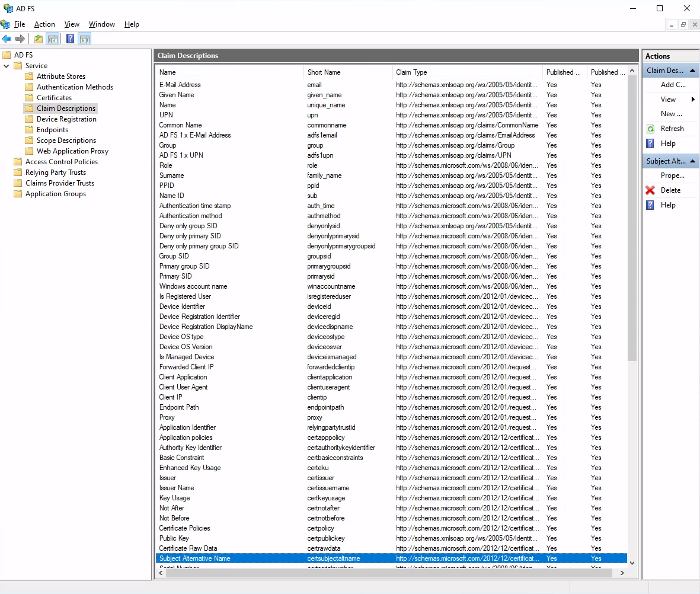
Task: Click the red X Delete icon
Action: 650,190
